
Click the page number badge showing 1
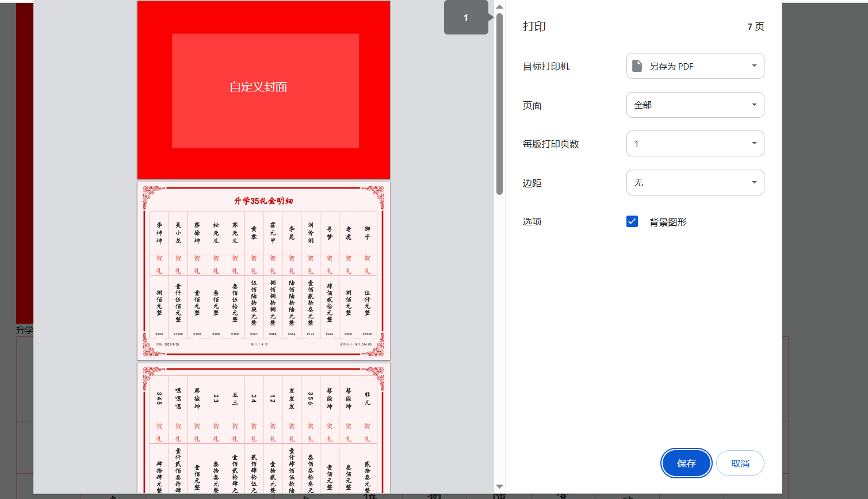(x=466, y=17)
